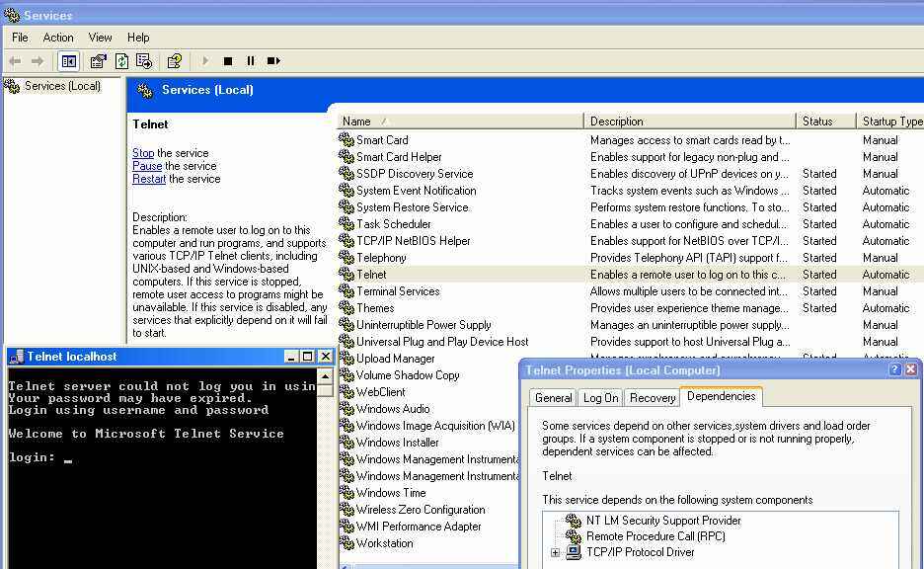924x569 pixels.
Task: Click the Stop Service square icon
Action: 228,60
